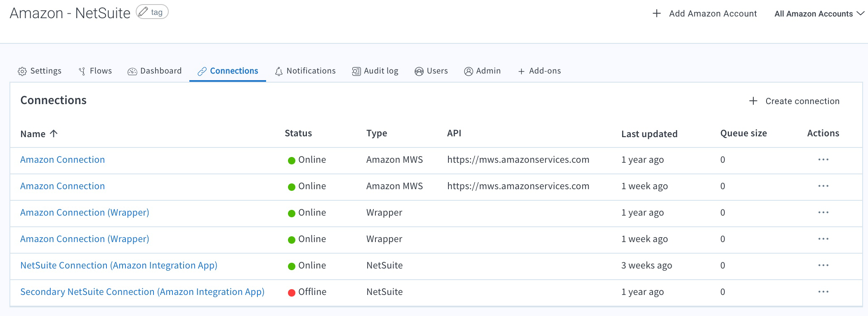Click the pencil tag icon beside the title

[x=143, y=12]
